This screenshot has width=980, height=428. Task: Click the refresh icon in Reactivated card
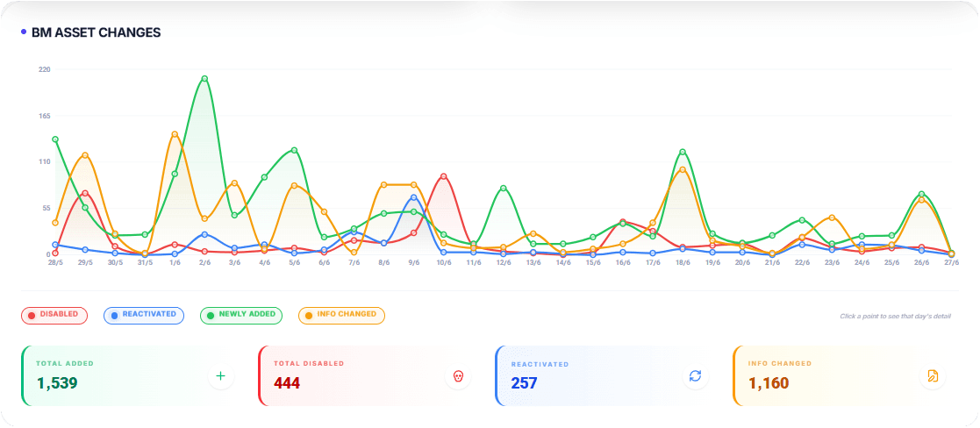coord(695,376)
